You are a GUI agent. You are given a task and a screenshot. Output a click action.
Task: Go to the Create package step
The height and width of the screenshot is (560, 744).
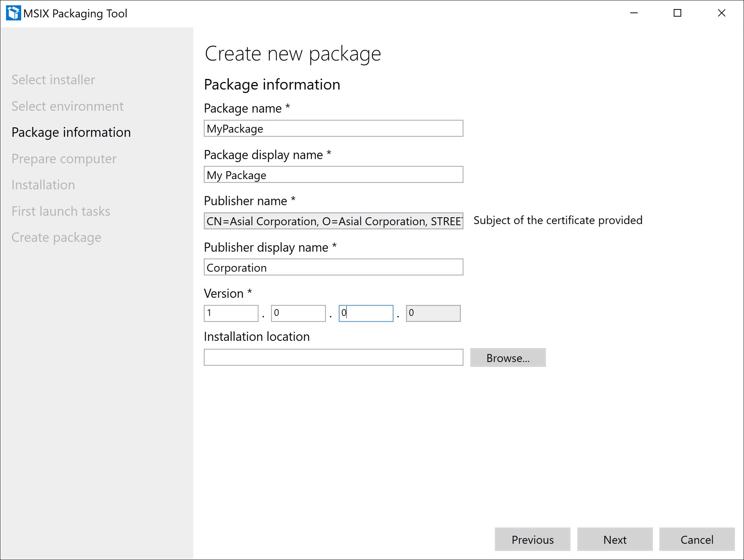(x=56, y=237)
